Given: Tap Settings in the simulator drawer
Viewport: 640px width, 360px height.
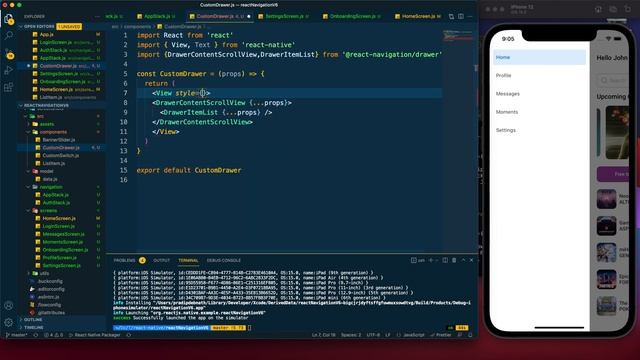Looking at the screenshot, I should click(x=540, y=130).
